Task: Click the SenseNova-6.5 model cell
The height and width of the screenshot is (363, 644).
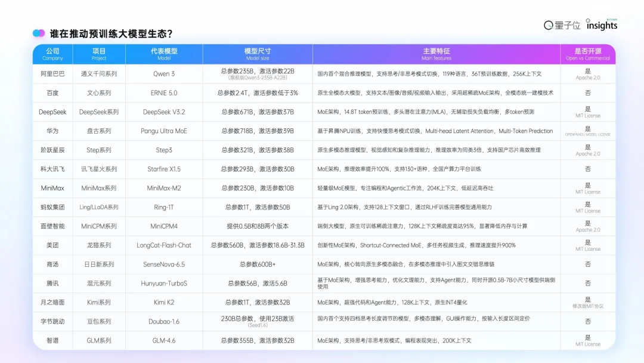Action: [x=164, y=264]
